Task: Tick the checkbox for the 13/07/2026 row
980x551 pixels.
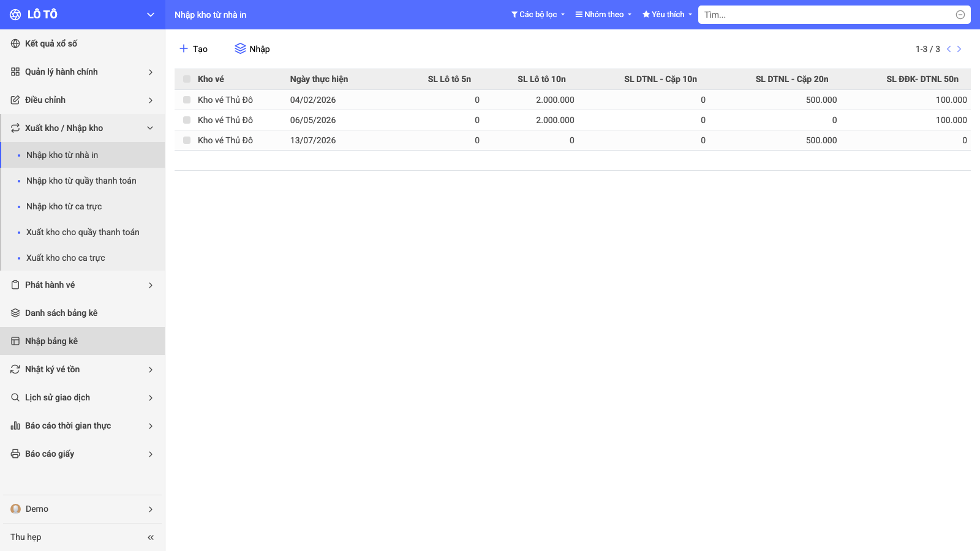Action: pyautogui.click(x=187, y=140)
